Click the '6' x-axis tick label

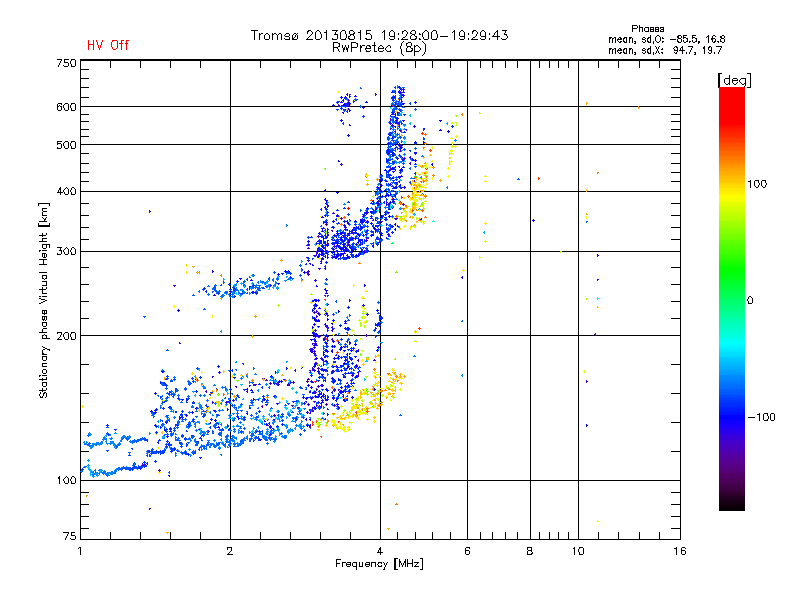click(x=467, y=551)
